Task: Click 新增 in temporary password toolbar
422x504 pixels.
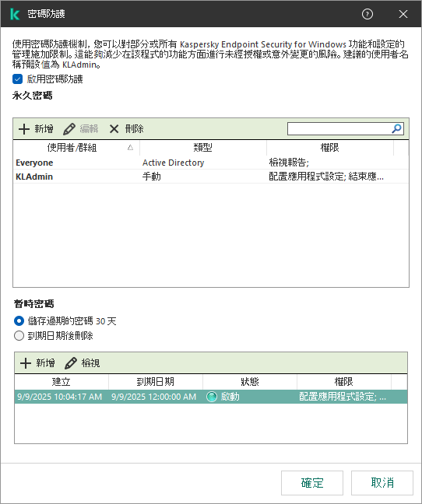Action: (37, 363)
